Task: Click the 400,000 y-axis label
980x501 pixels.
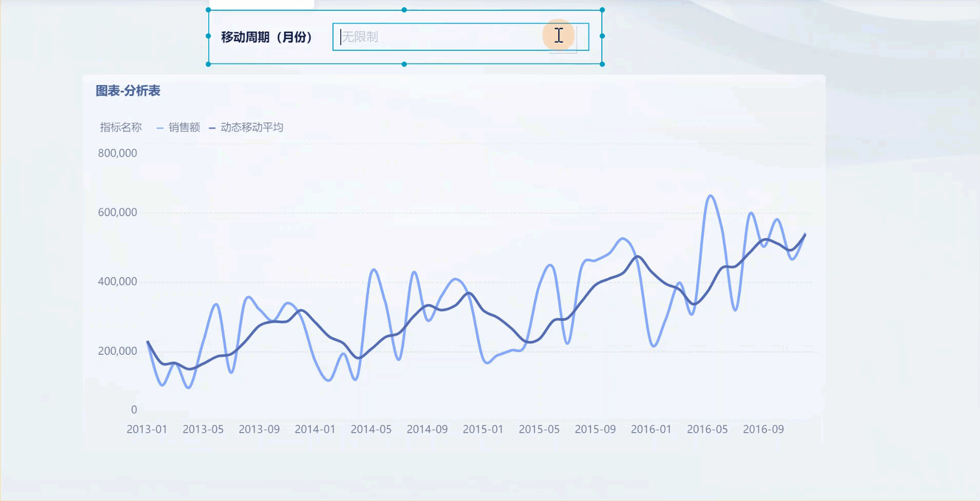Action: click(x=117, y=281)
